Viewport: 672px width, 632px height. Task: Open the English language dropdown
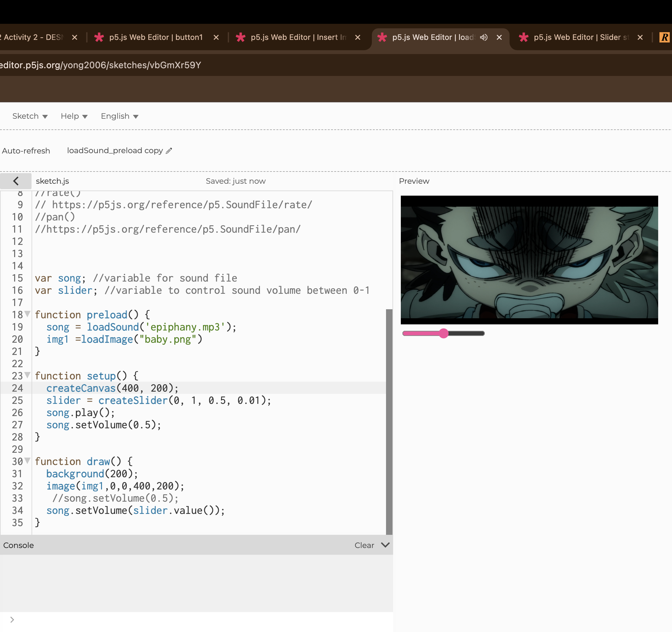[120, 116]
